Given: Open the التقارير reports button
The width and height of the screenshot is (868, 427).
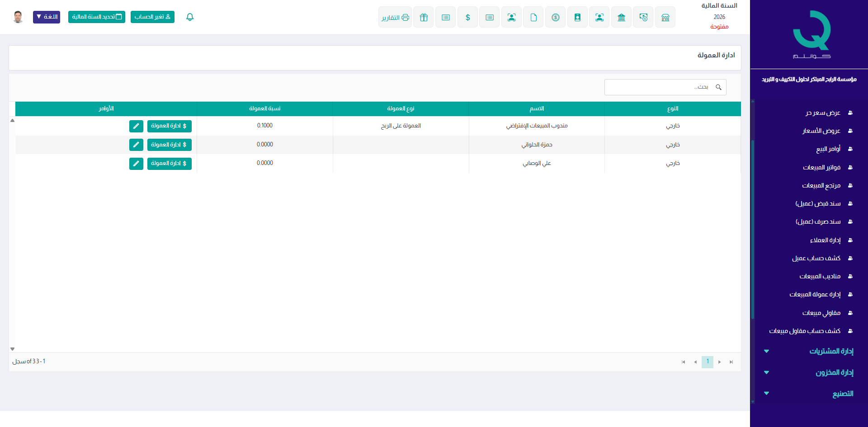Looking at the screenshot, I should (395, 17).
